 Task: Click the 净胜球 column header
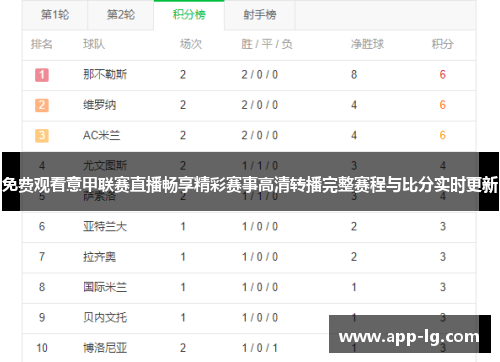[x=367, y=44]
